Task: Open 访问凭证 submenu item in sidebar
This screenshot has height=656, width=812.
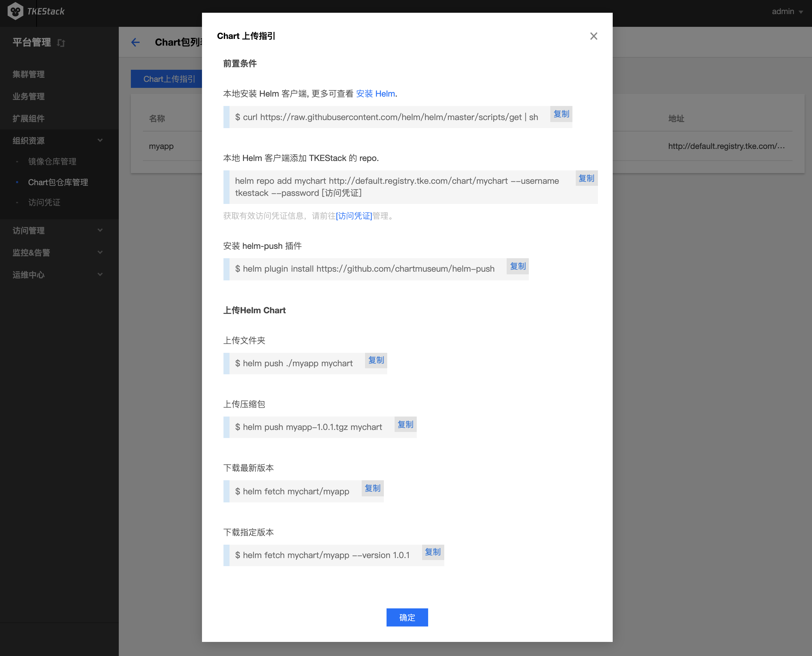Action: point(44,203)
